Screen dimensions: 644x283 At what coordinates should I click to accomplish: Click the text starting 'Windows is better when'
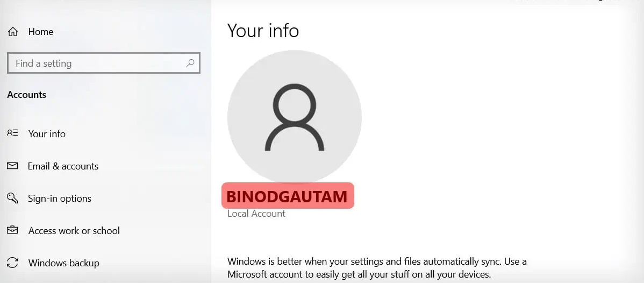[377, 267]
